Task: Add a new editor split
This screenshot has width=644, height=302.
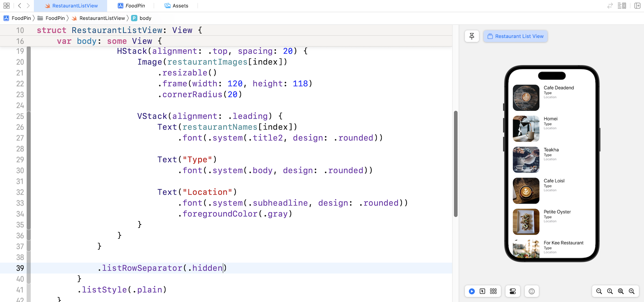Action: click(637, 6)
